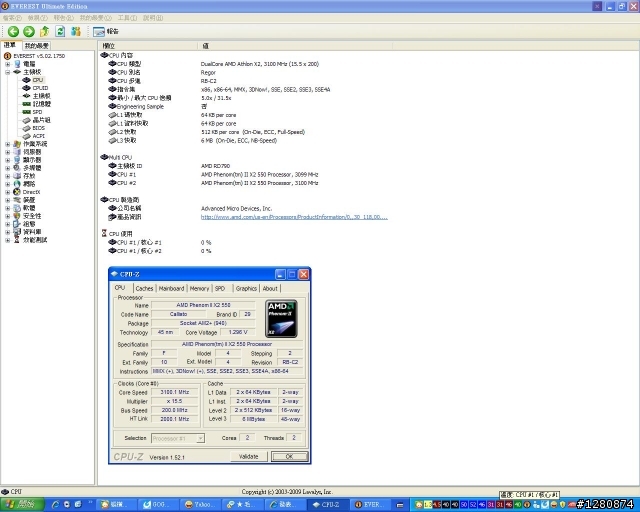Select the DirectX node in the tree
The height and width of the screenshot is (512, 640).
[x=31, y=192]
